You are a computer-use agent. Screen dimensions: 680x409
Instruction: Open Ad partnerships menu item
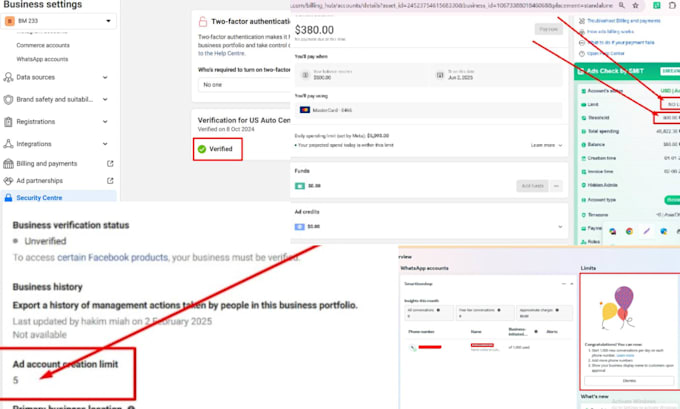39,180
